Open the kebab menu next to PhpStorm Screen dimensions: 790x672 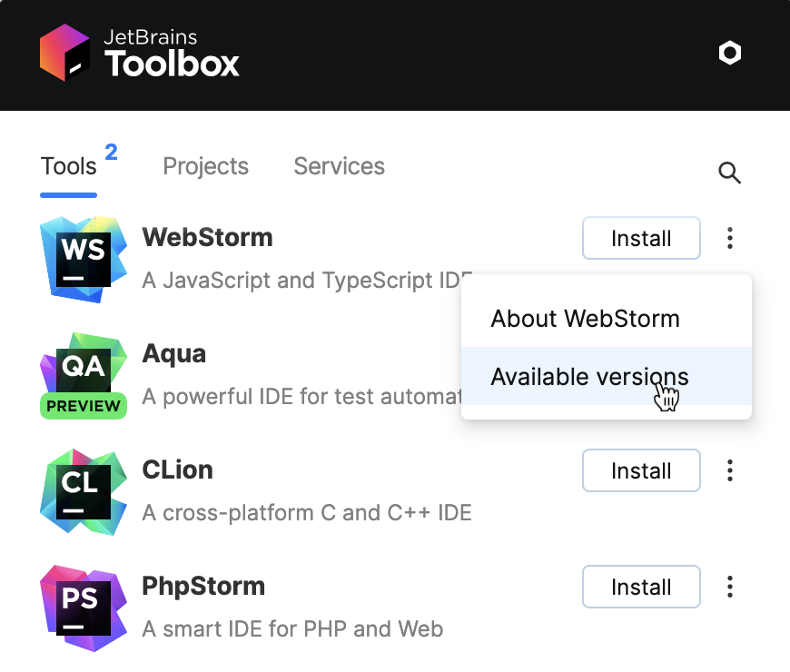click(x=729, y=587)
